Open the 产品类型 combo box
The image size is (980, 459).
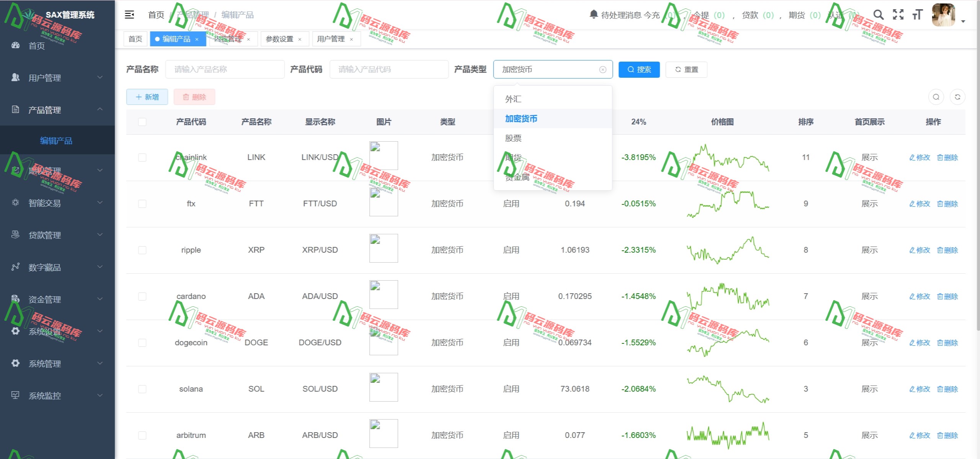553,70
